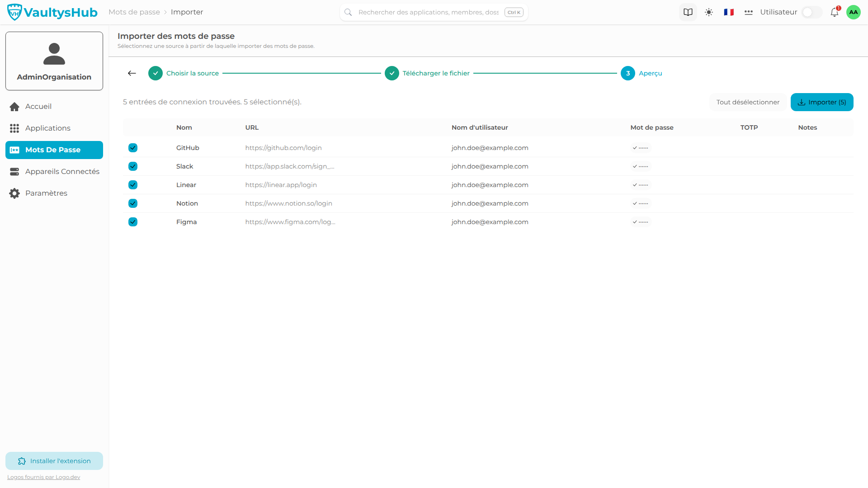
Task: Click the search magnifier icon
Action: tap(348, 12)
